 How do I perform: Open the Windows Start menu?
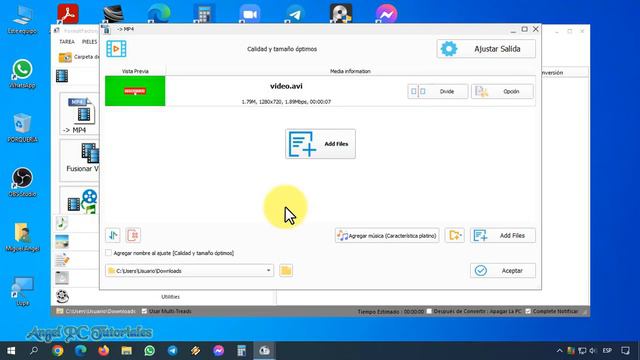tap(11, 351)
